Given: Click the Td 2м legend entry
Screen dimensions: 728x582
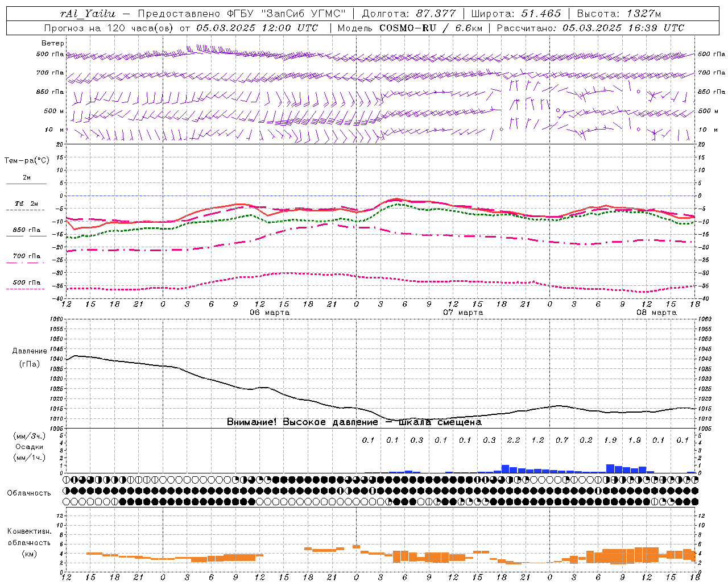Looking at the screenshot, I should pos(26,203).
